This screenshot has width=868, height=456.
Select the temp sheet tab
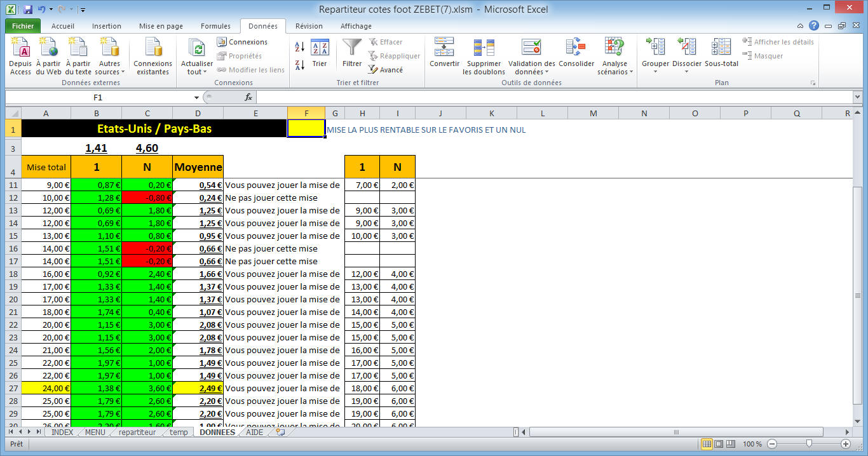pyautogui.click(x=179, y=432)
